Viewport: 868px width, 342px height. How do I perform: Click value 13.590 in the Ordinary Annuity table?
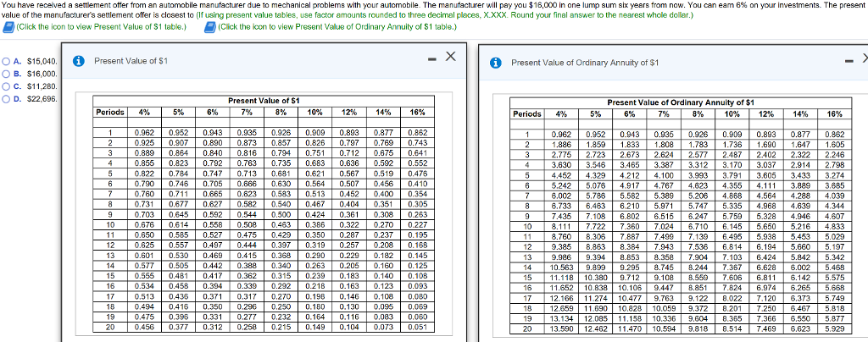point(561,328)
